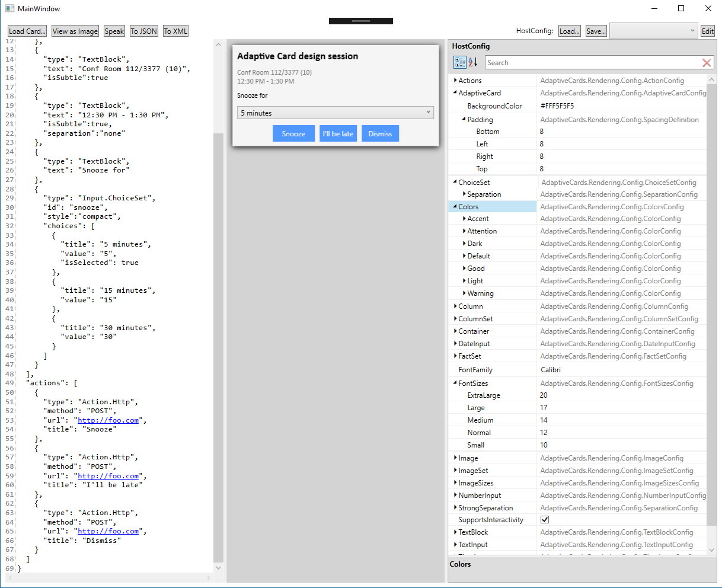Sort HostConfig properties alphabetically with A-Z icon
This screenshot has width=722, height=588.
click(472, 62)
